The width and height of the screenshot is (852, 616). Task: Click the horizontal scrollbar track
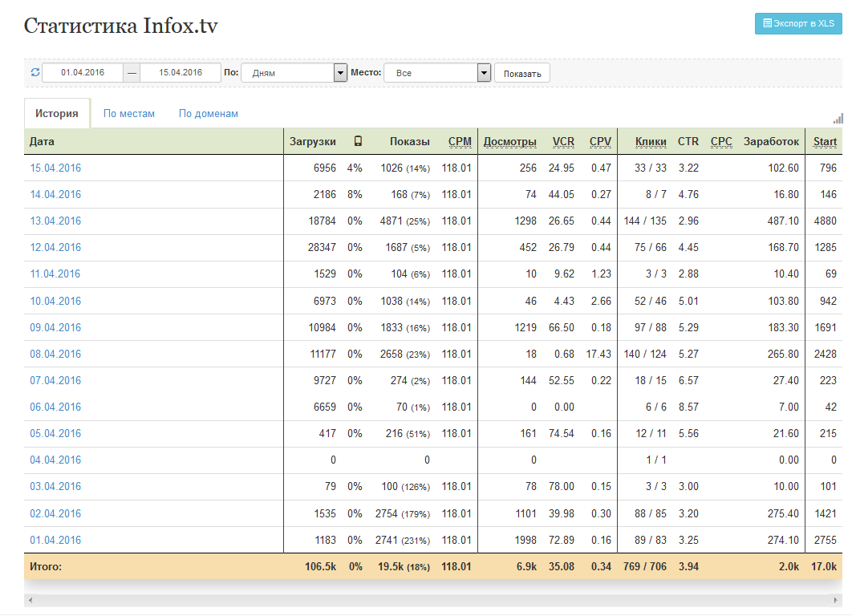(x=433, y=600)
